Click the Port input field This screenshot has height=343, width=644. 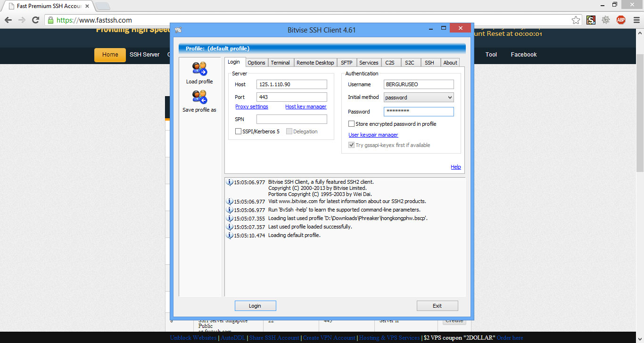pyautogui.click(x=292, y=97)
